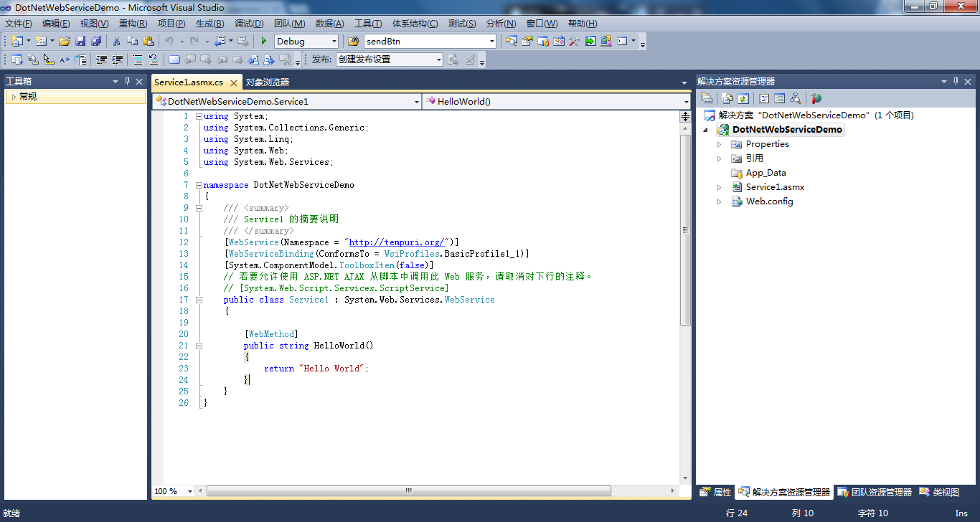The image size is (980, 522).
Task: Expand the 常规 group in the Toolbox
Action: tap(14, 97)
